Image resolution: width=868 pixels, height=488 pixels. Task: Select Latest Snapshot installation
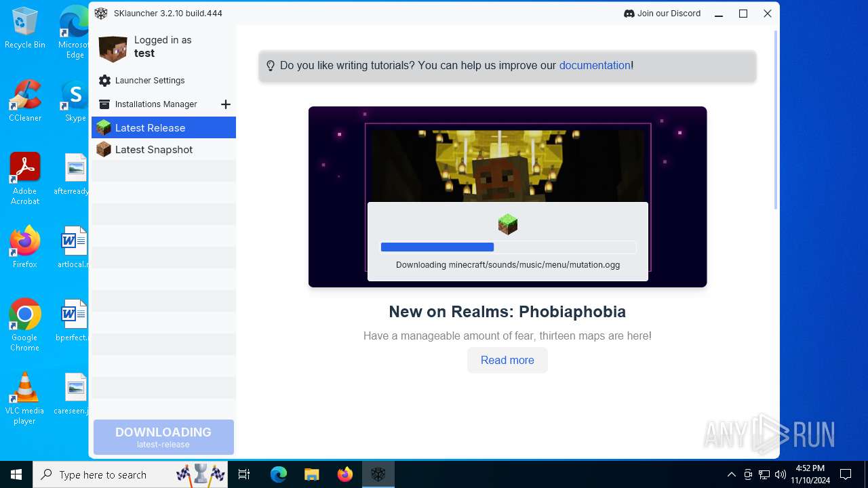pos(163,149)
